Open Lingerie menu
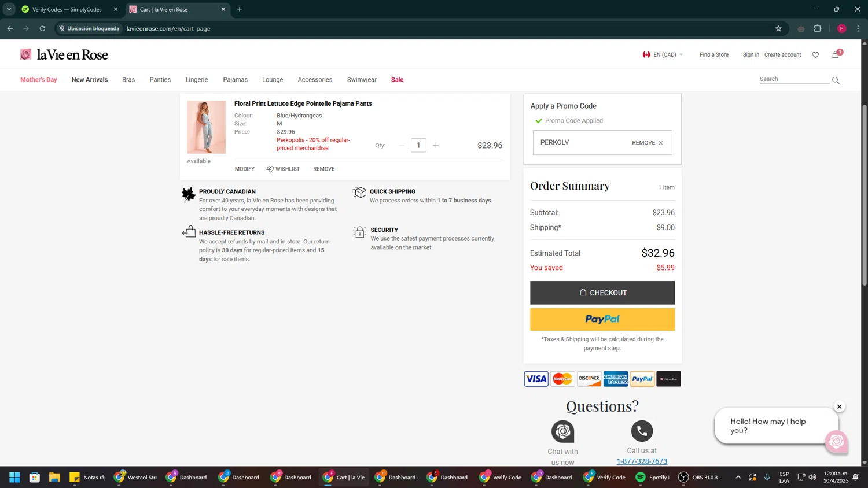 point(197,80)
